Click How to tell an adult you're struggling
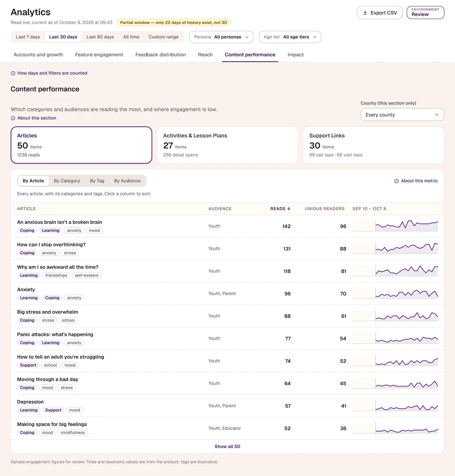Image resolution: width=455 pixels, height=476 pixels. (x=61, y=357)
